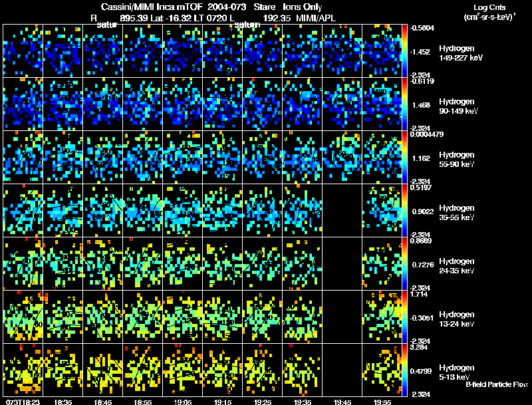Click the 'Hydrogen 13-24 keV' row label
The height and width of the screenshot is (405, 532).
[457, 319]
